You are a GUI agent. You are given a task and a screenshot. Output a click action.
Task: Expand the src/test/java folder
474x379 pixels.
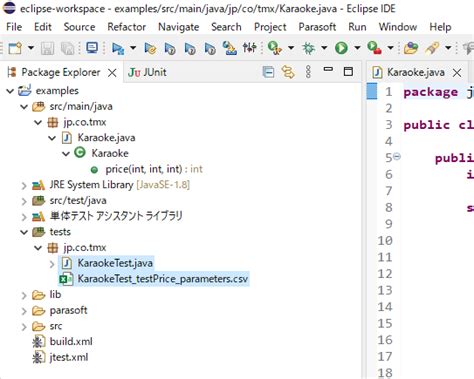24,201
